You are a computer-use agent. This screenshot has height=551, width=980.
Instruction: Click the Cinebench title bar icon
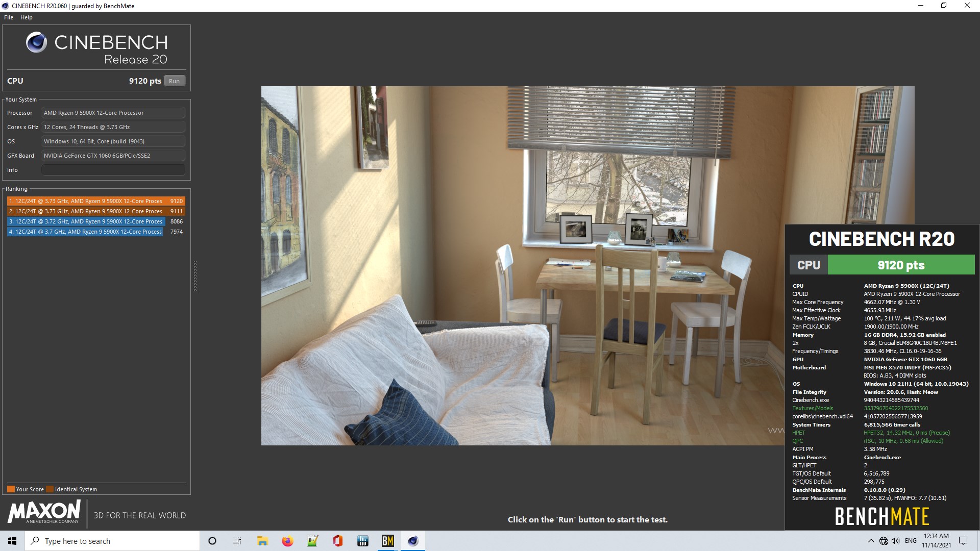(x=5, y=6)
